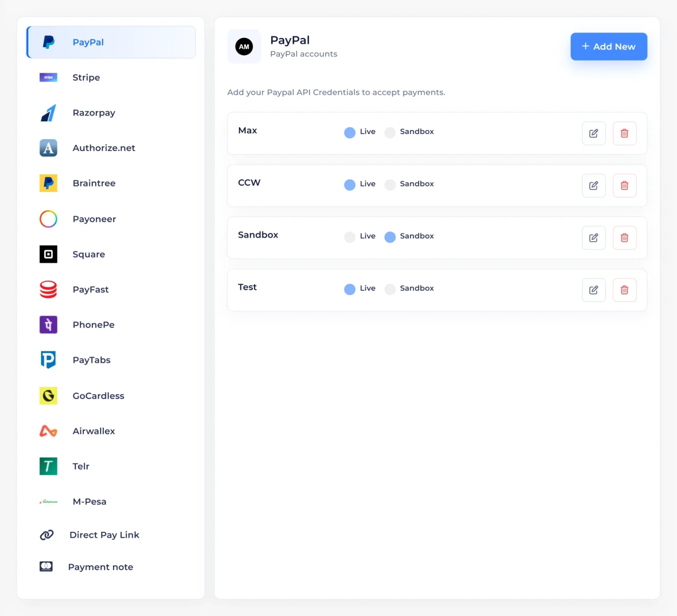
Task: Delete the Max PayPal account
Action: click(x=625, y=133)
